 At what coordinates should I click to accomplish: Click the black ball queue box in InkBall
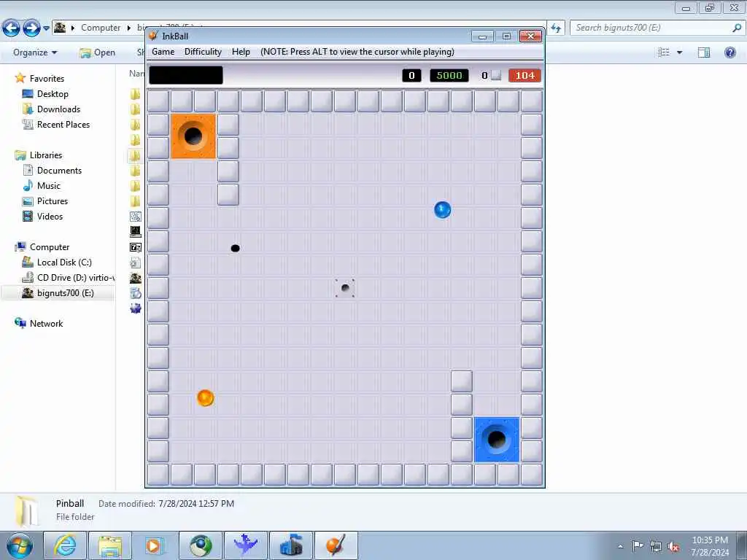pyautogui.click(x=186, y=75)
